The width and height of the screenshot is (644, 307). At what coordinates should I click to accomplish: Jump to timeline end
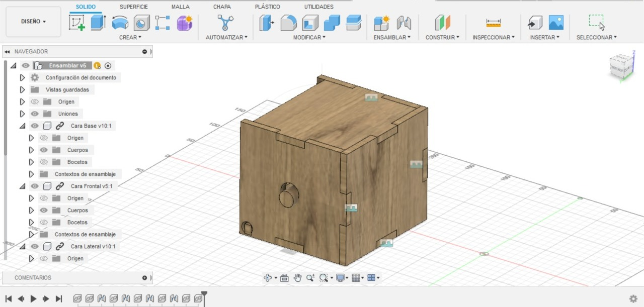[x=58, y=298]
